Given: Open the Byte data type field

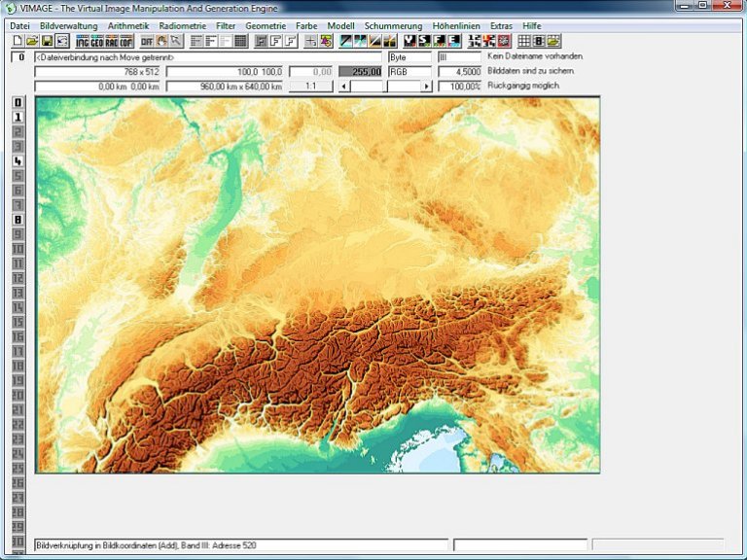Looking at the screenshot, I should tap(409, 57).
